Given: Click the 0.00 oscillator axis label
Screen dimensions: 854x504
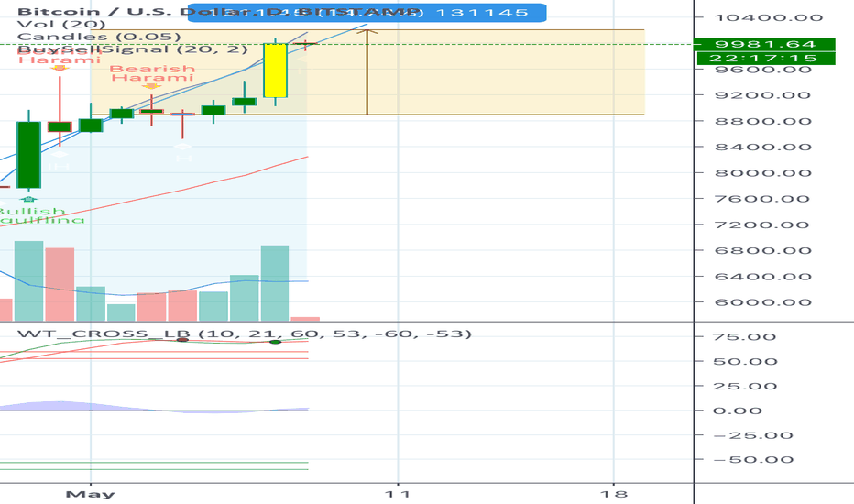Looking at the screenshot, I should (738, 411).
